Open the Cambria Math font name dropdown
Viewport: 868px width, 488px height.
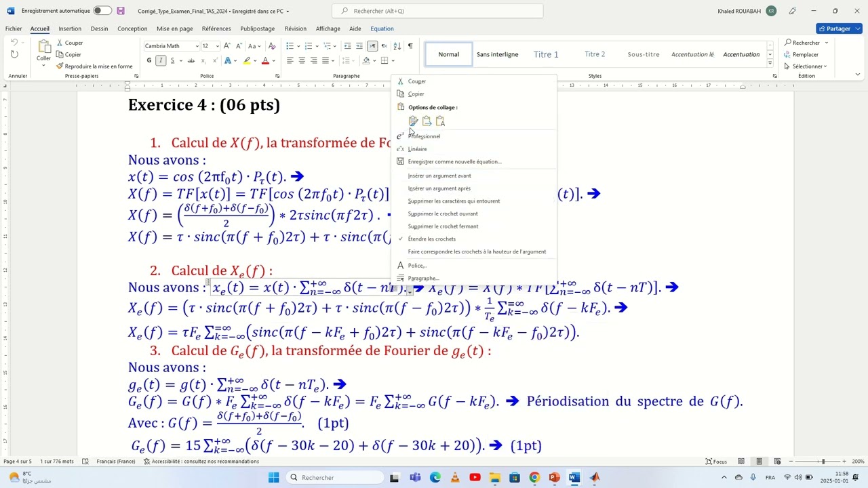coord(197,46)
